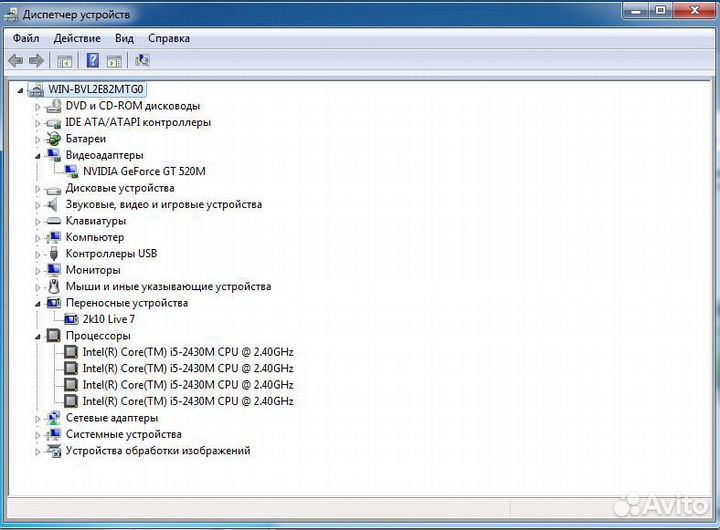Click the show/hide action pane toolbar icon

[114, 61]
